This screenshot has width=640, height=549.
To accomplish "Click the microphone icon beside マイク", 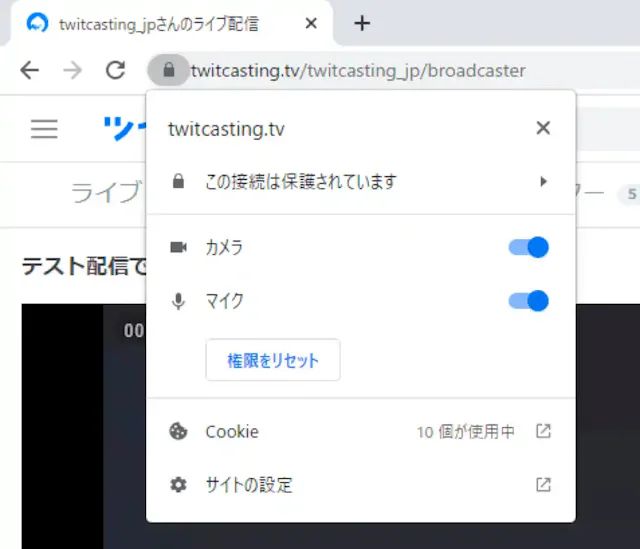I will tap(178, 302).
